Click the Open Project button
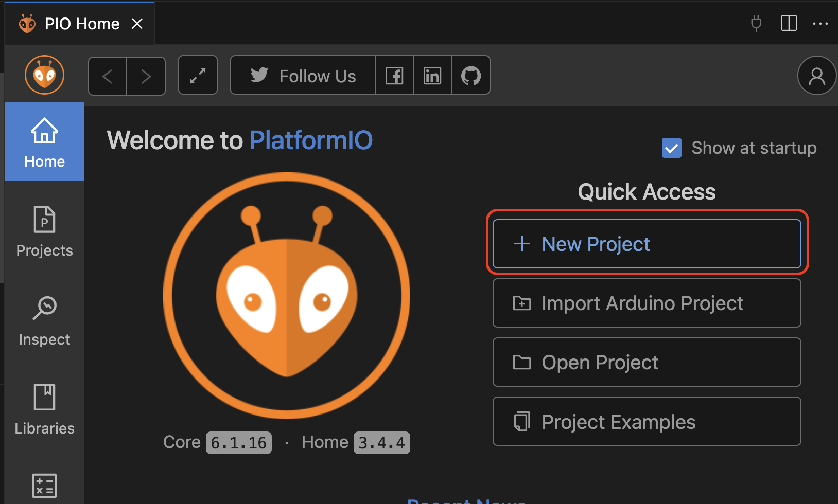The width and height of the screenshot is (838, 504). tap(647, 362)
